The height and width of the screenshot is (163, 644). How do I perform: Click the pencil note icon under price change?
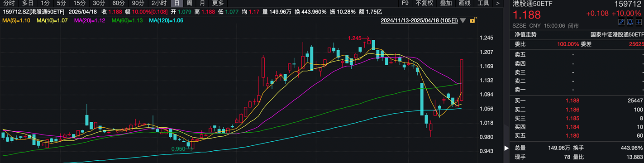[x=622, y=22]
